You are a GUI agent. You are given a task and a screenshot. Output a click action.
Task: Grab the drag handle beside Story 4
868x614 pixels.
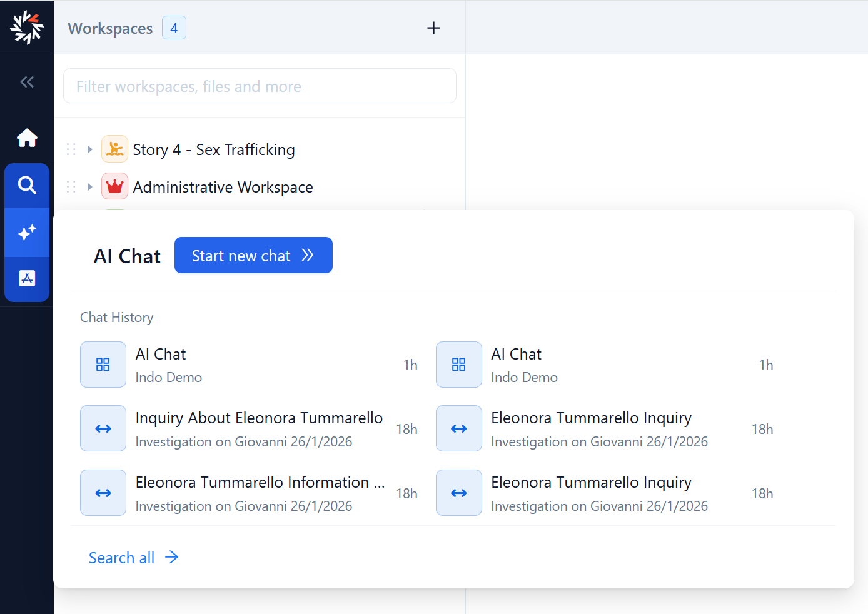pos(71,149)
